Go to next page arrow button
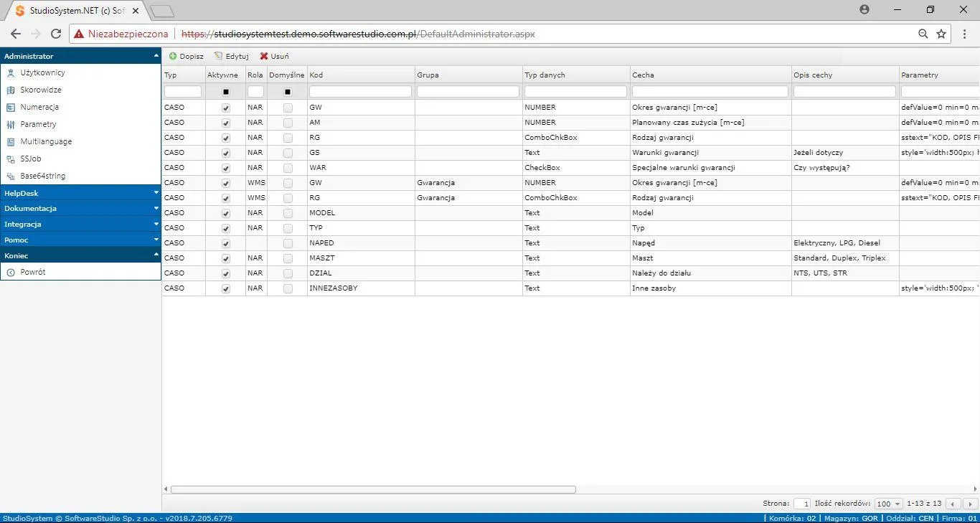 pyautogui.click(x=970, y=504)
